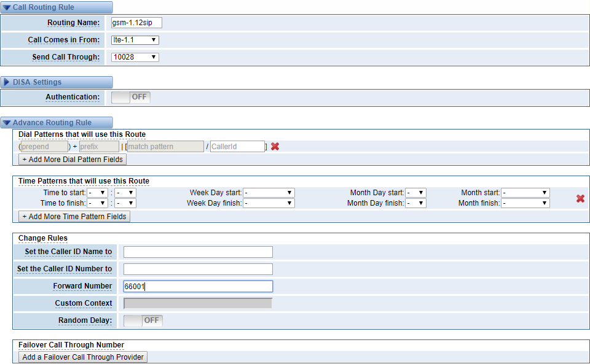Focus the Set the Caller ID Number field

pos(198,269)
